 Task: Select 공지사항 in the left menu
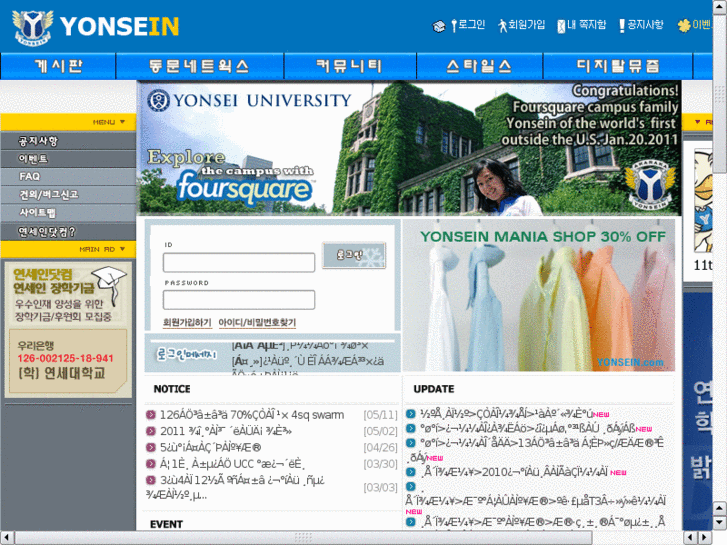point(68,141)
